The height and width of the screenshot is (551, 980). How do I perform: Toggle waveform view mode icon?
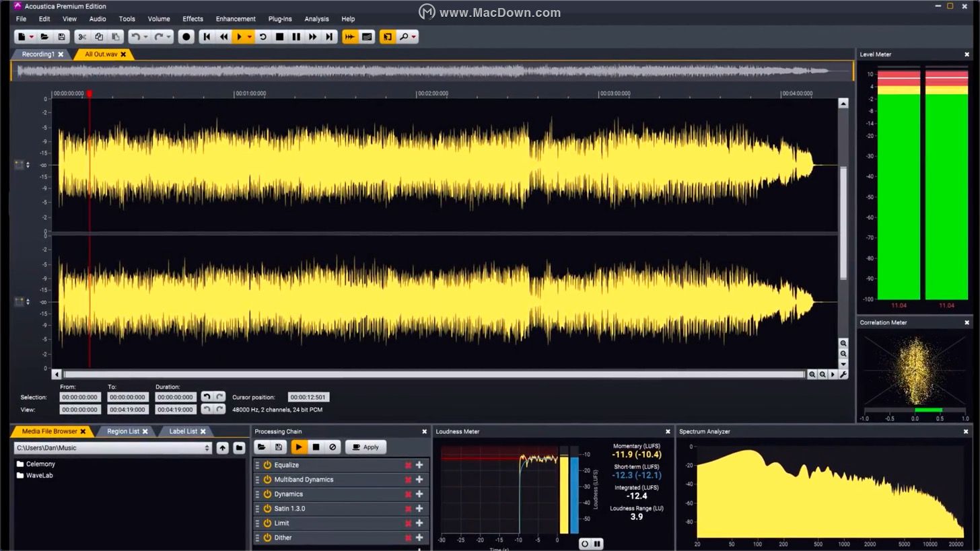point(350,37)
